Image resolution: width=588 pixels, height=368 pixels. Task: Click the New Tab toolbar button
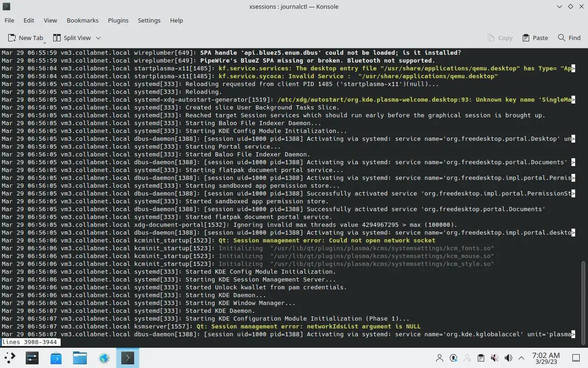click(26, 38)
